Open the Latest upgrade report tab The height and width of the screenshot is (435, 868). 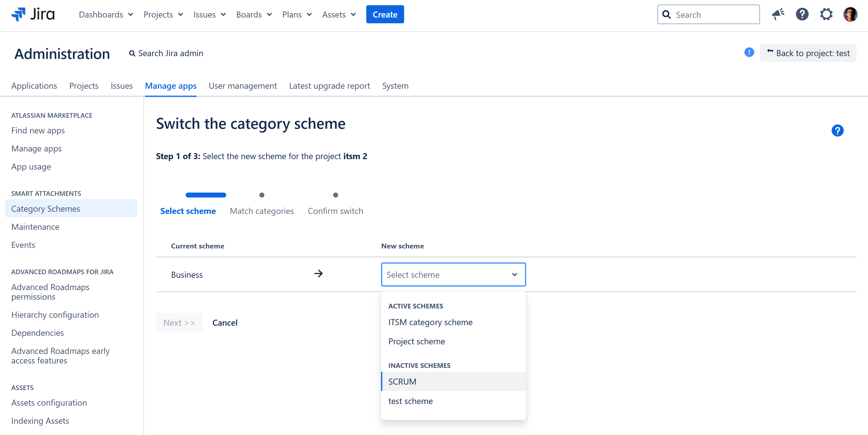[x=330, y=86]
